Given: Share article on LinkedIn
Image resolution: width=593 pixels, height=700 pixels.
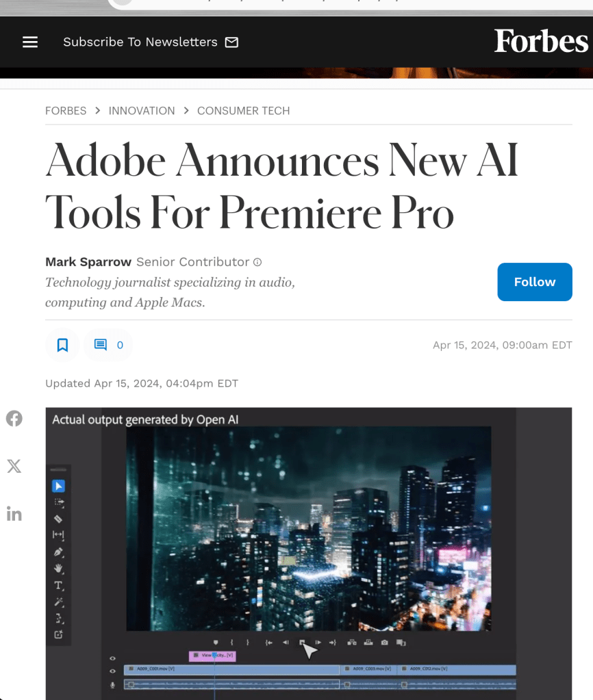Looking at the screenshot, I should coord(14,514).
